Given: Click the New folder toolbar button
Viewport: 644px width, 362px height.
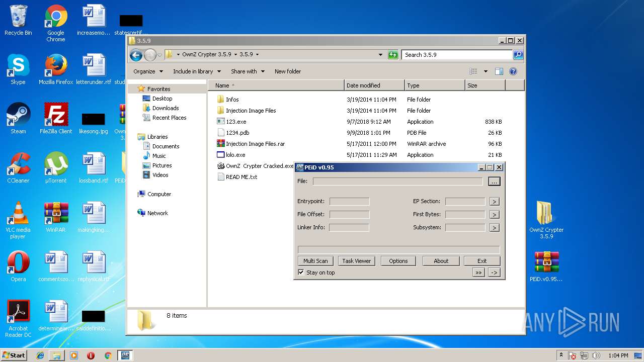Looking at the screenshot, I should click(x=288, y=71).
